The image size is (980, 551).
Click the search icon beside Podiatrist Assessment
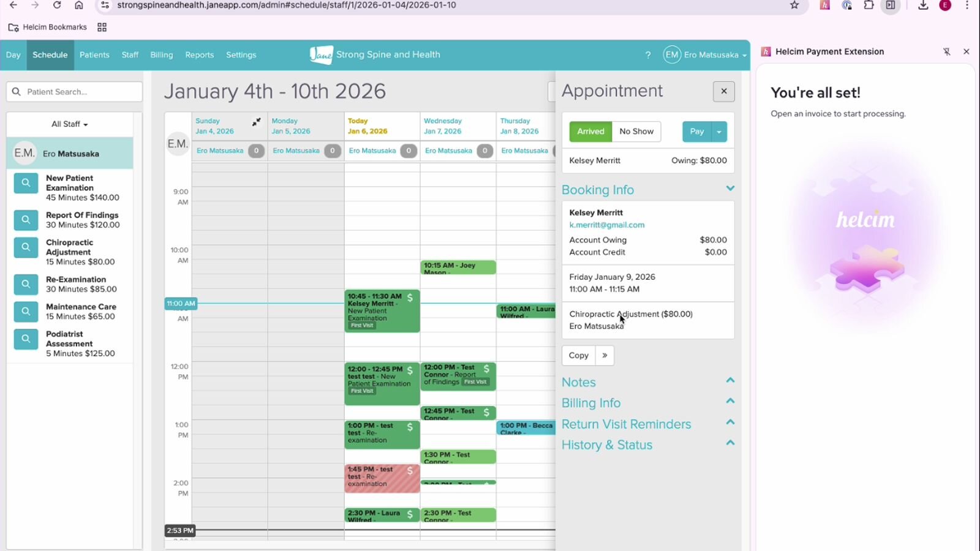click(x=26, y=339)
